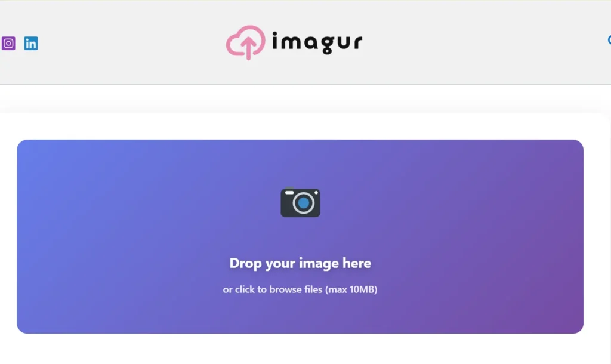Click the 'in' letters inside LinkedIn icon
The height and width of the screenshot is (364, 611).
point(31,44)
